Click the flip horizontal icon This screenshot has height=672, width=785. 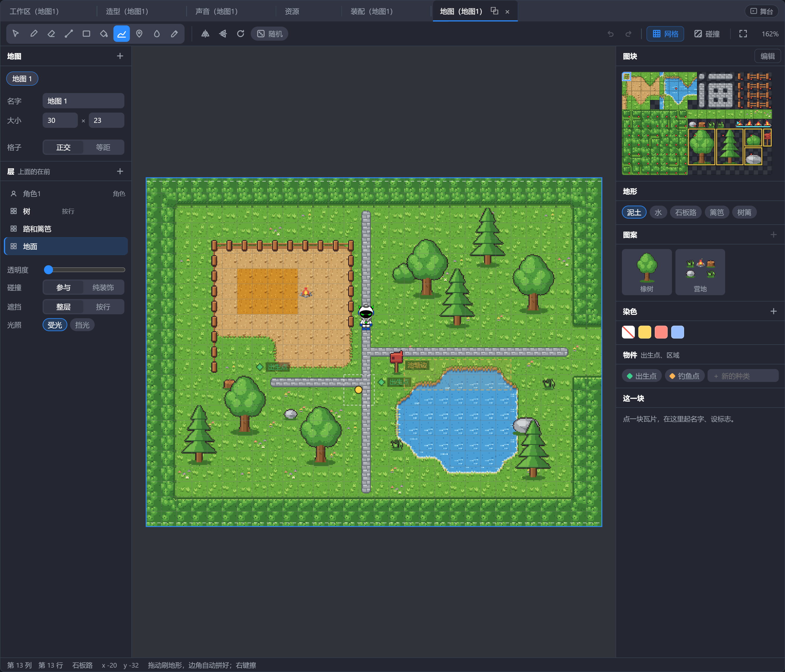click(205, 34)
